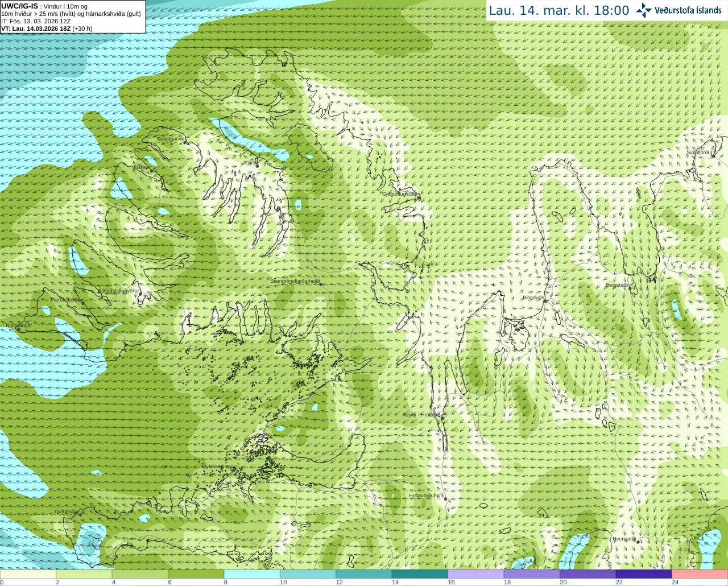Click the 4–6 m/s green legend swatch

point(140,574)
